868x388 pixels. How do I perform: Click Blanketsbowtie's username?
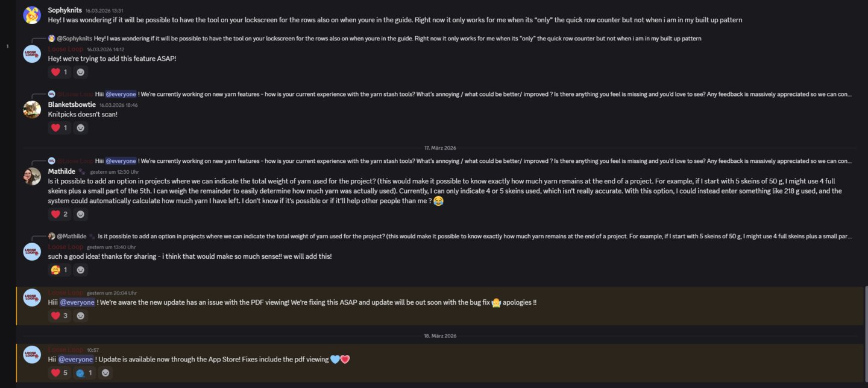[72, 104]
